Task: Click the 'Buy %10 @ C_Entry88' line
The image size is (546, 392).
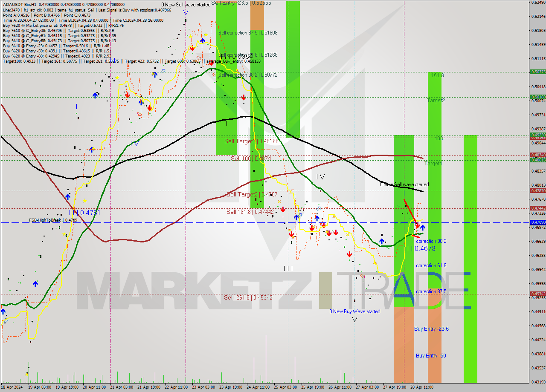Action: tap(58, 40)
